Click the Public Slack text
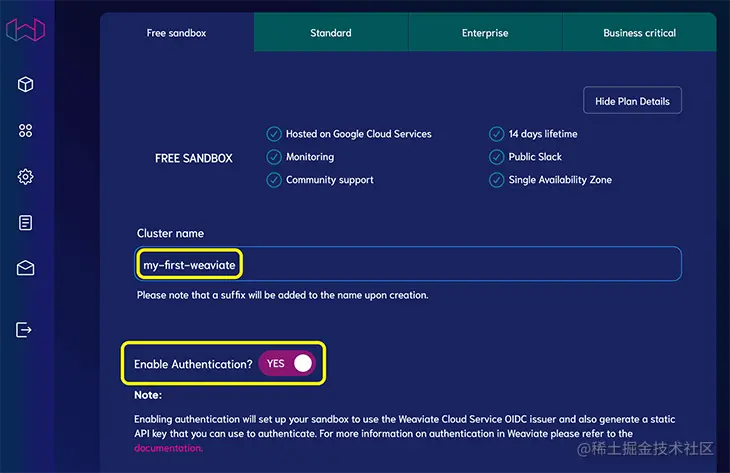Viewport: 730px width, 473px height. (x=535, y=157)
